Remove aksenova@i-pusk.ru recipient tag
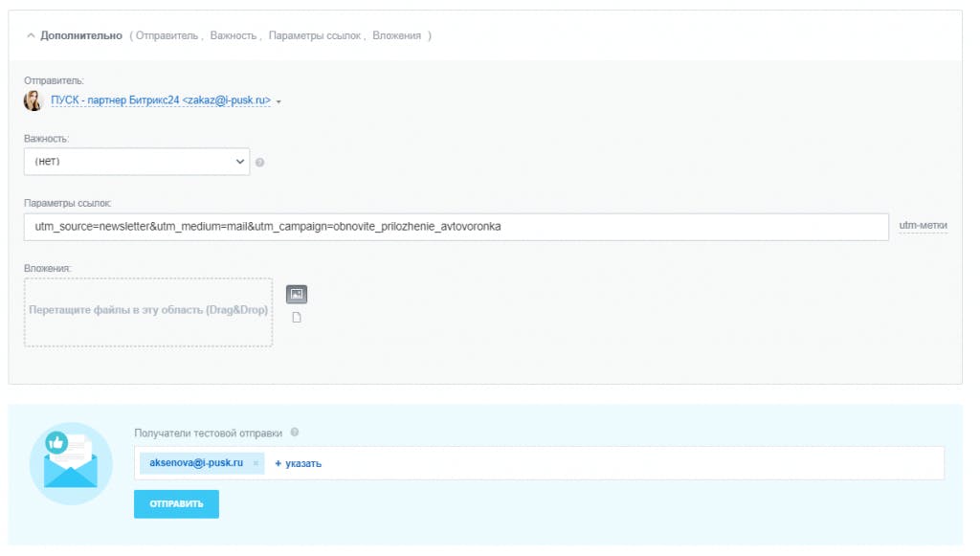The width and height of the screenshot is (980, 556). coord(256,463)
